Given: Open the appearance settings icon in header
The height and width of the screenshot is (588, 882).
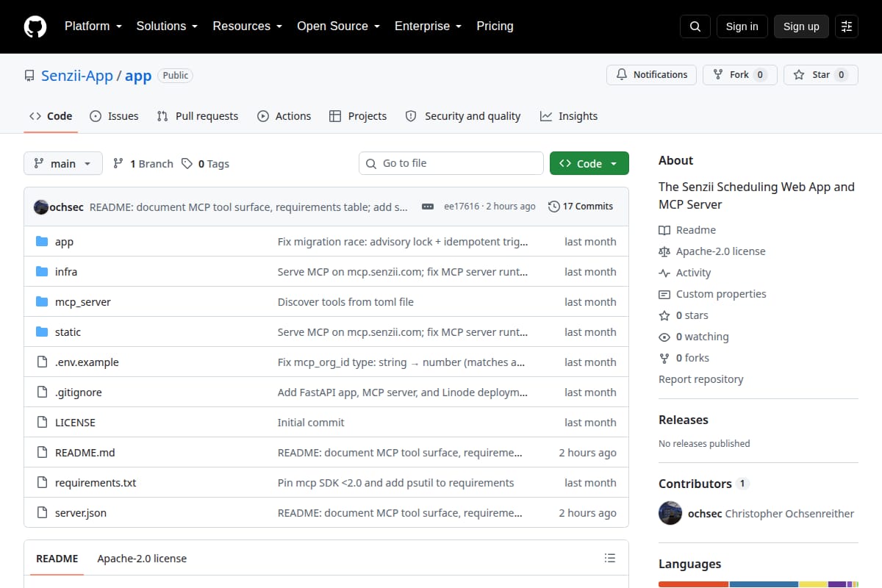Looking at the screenshot, I should (847, 26).
